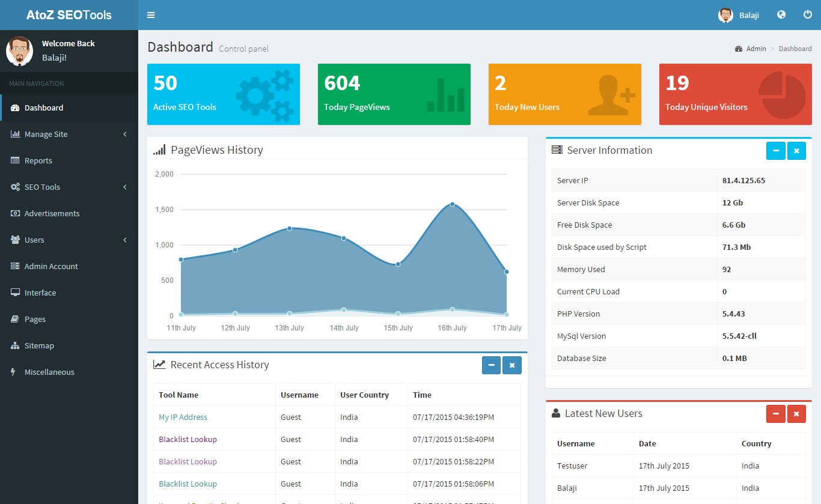Click the server icon beside Server Information
The width and height of the screenshot is (821, 504).
pos(556,150)
